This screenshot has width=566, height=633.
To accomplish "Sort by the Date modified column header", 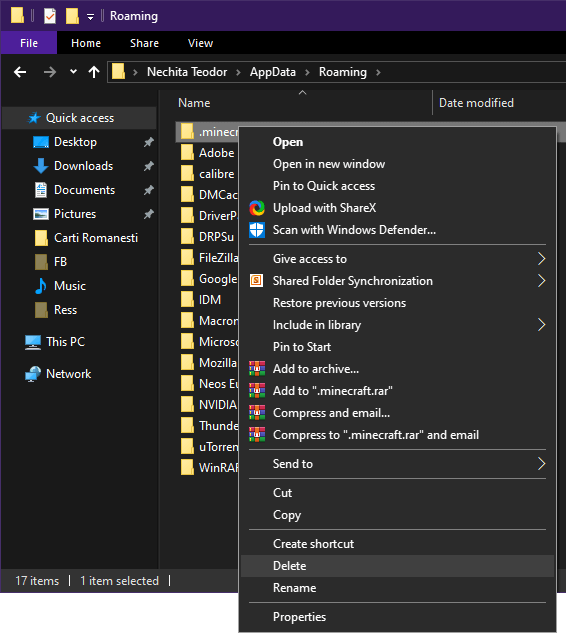I will pos(476,103).
